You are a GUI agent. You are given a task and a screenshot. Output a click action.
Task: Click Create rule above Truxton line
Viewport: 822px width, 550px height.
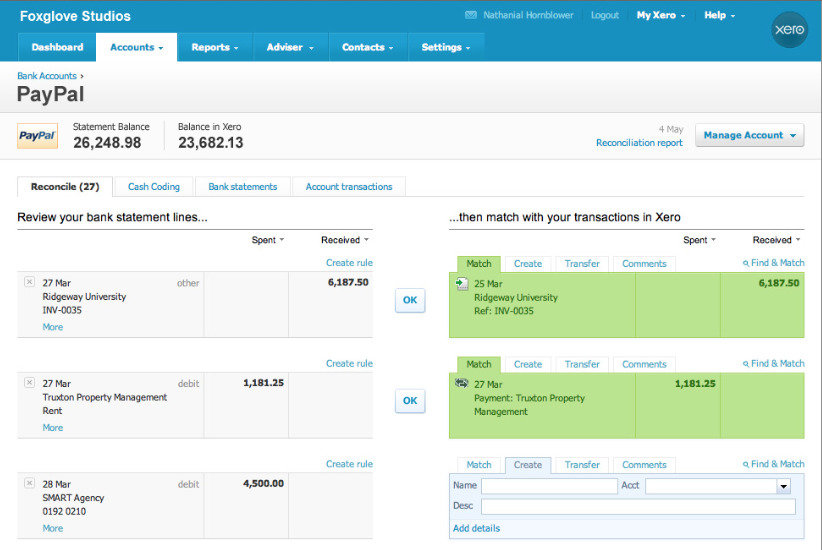pos(349,363)
